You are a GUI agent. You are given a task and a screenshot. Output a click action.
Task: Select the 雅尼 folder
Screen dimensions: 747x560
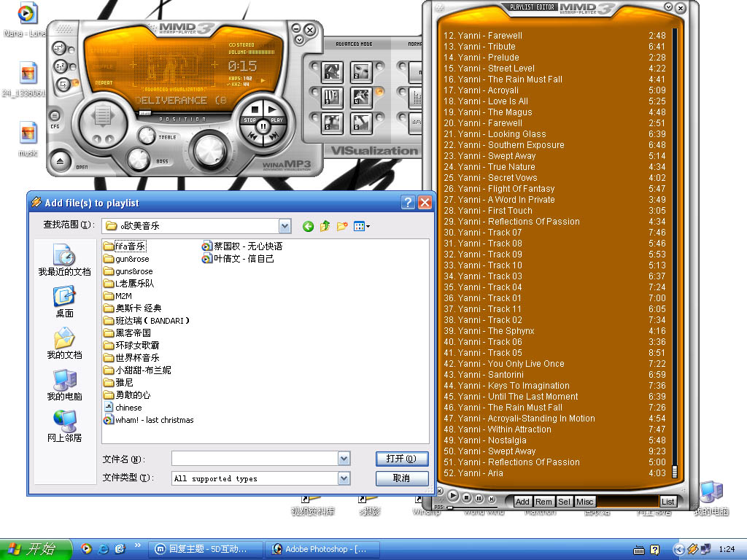point(119,382)
